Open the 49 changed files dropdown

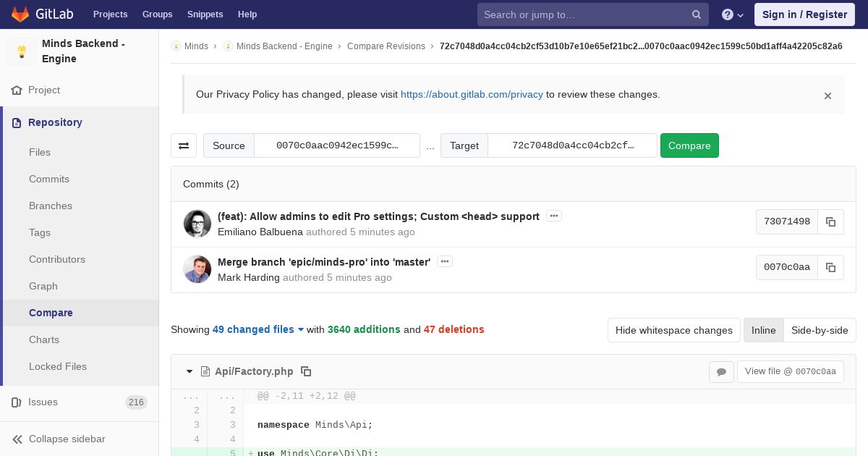(258, 329)
